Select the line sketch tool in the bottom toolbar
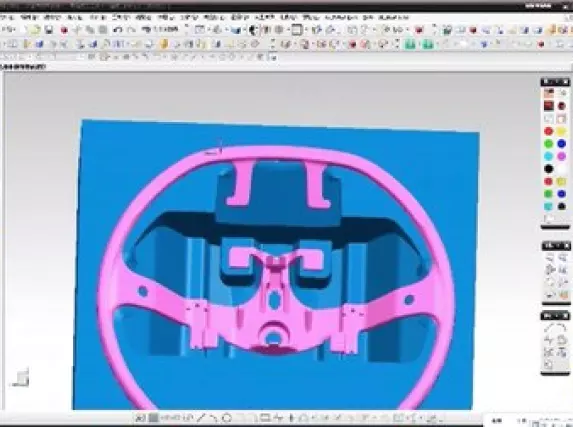Screen dimensions: 573x427 [201, 417]
